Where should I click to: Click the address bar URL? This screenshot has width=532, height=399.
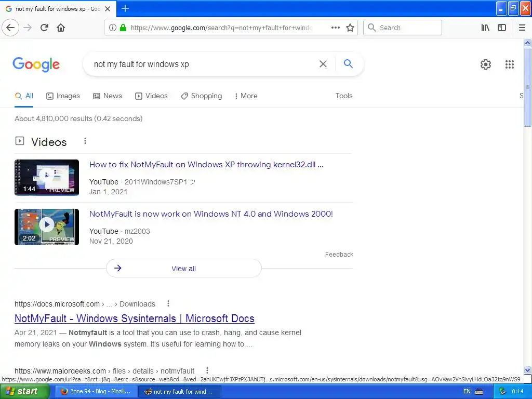tap(221, 28)
